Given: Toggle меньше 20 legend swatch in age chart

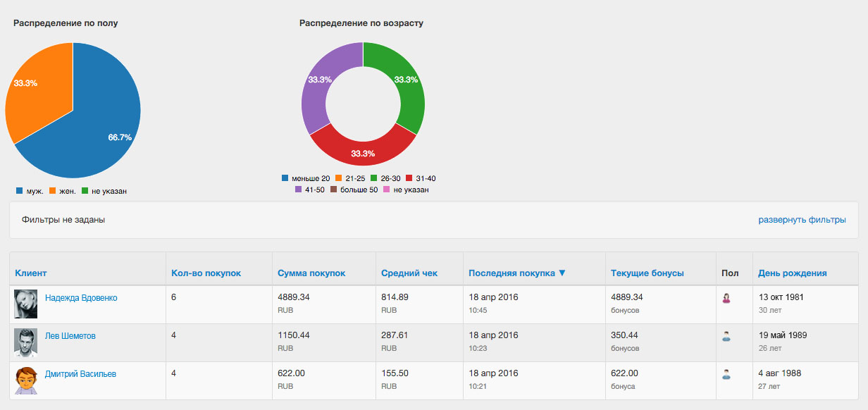Looking at the screenshot, I should 285,178.
